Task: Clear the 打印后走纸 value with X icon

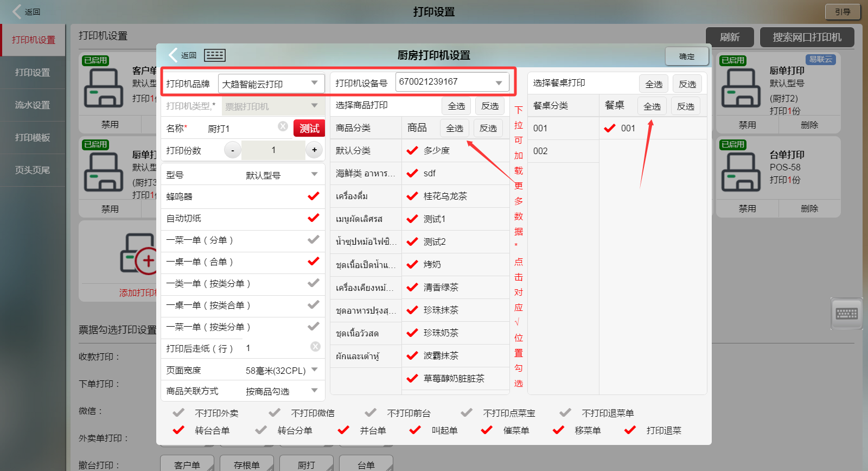Action: pyautogui.click(x=315, y=347)
